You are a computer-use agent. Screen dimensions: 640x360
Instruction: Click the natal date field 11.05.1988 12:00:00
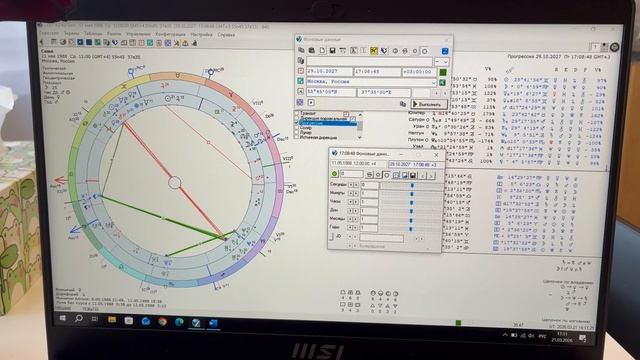(358, 163)
